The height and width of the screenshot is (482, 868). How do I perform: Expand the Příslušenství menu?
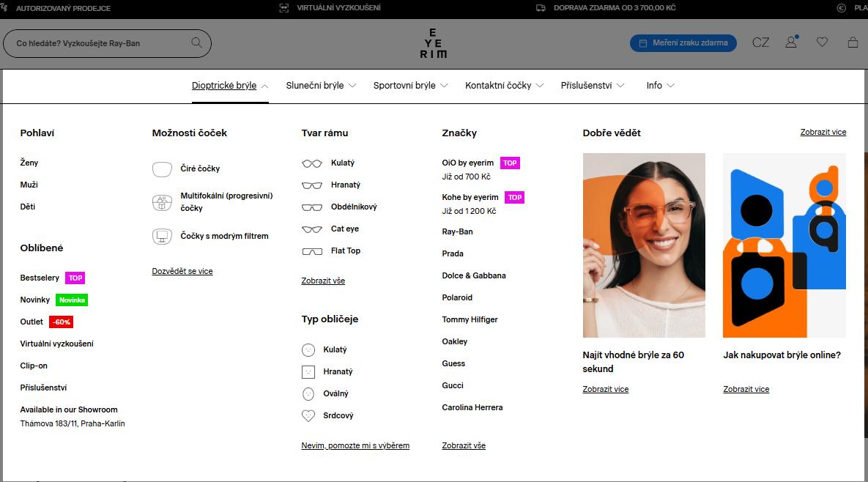593,86
